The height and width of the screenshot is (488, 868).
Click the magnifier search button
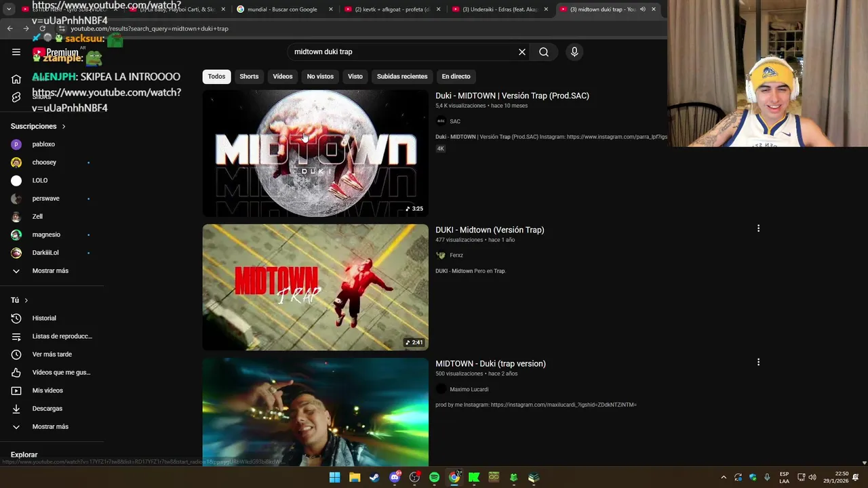(x=544, y=52)
